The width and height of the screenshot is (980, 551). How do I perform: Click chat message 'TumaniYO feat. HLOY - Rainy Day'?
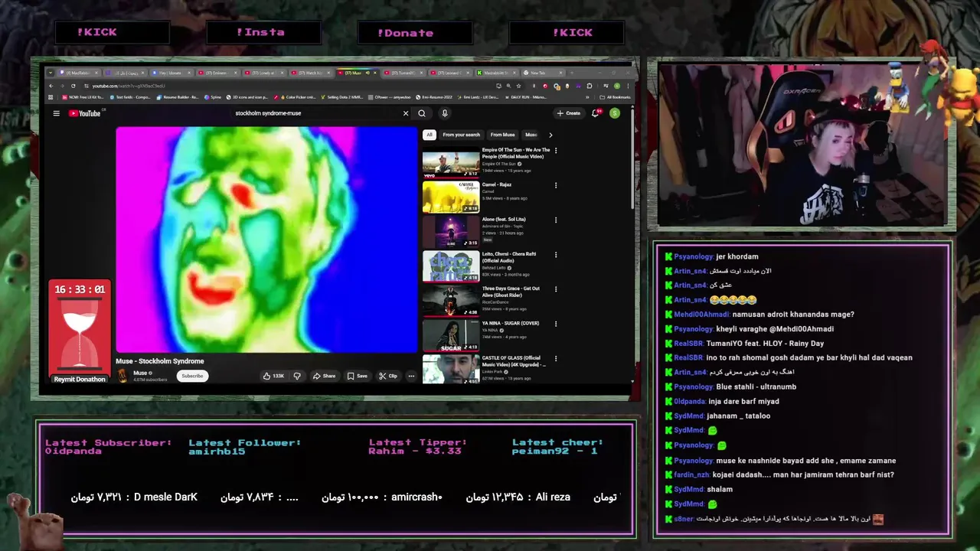point(765,344)
